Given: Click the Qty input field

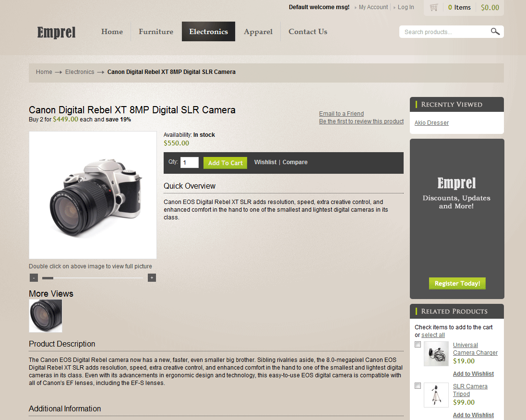Looking at the screenshot, I should (x=190, y=163).
